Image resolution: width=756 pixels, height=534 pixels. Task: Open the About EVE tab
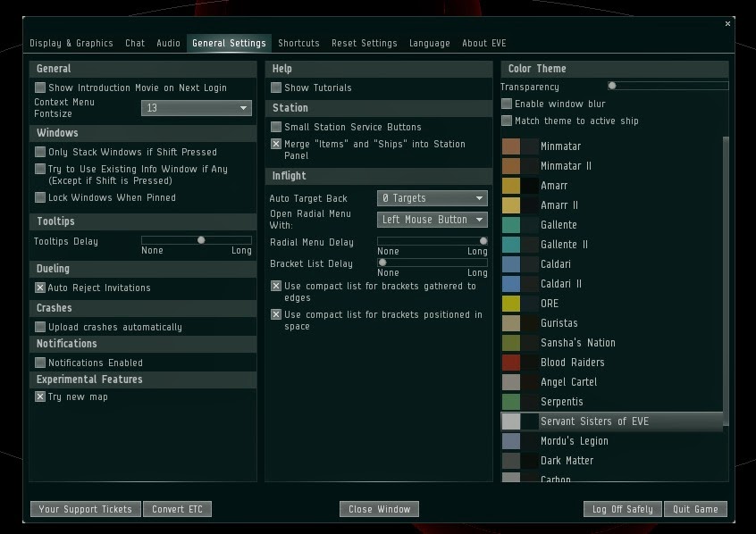pos(484,44)
